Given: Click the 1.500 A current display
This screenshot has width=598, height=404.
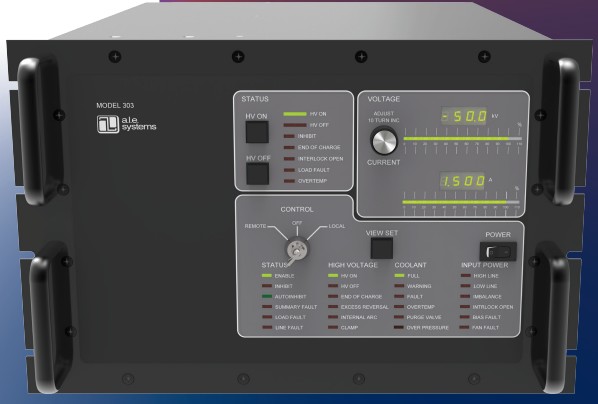Looking at the screenshot, I should tap(463, 181).
